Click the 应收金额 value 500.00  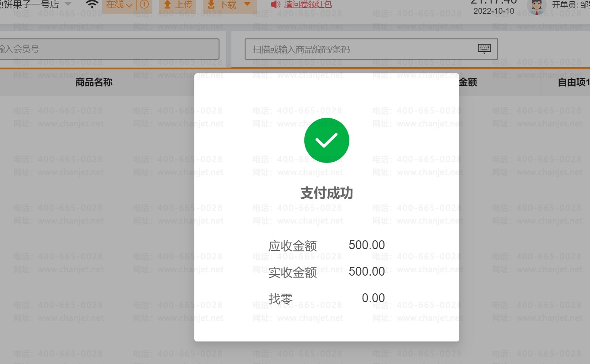point(367,245)
